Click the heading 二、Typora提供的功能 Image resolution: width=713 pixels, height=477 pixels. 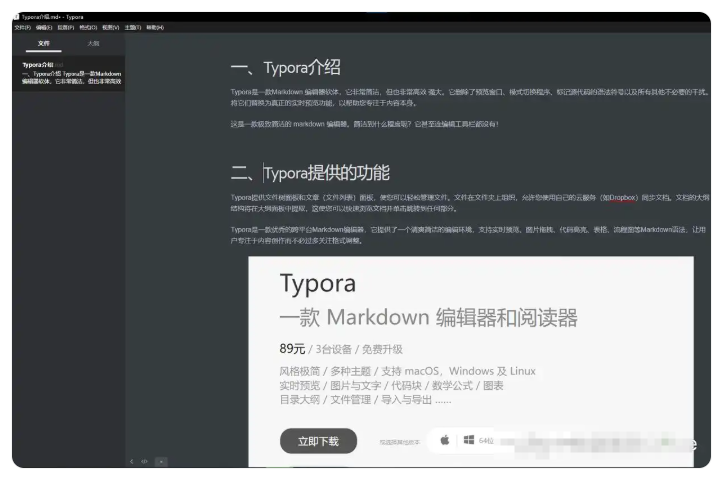tap(310, 173)
